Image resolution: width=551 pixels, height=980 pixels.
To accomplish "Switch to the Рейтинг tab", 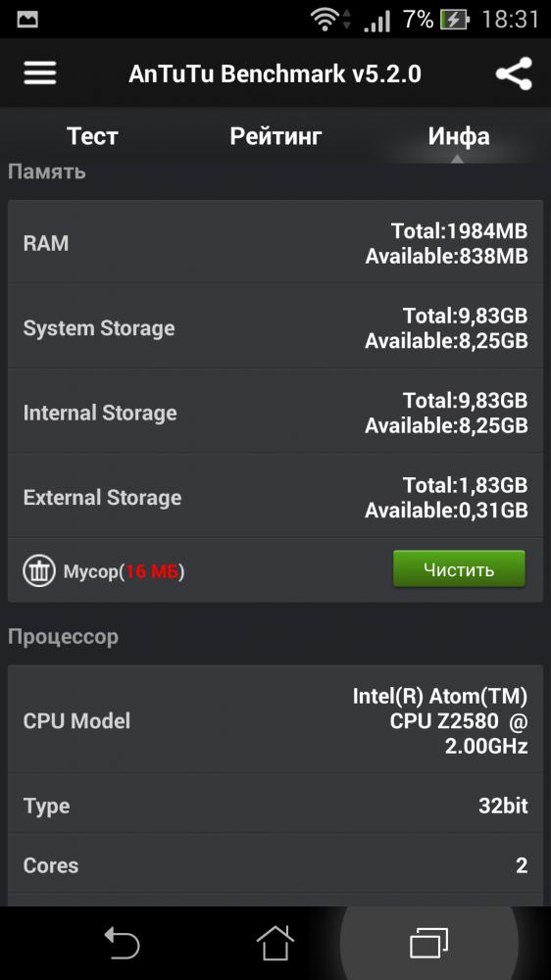I will coord(275,135).
